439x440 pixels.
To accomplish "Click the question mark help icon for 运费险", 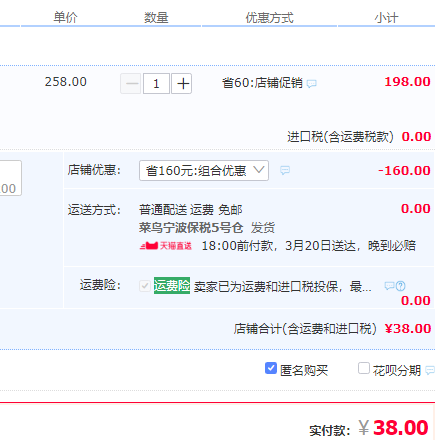I will (x=401, y=286).
